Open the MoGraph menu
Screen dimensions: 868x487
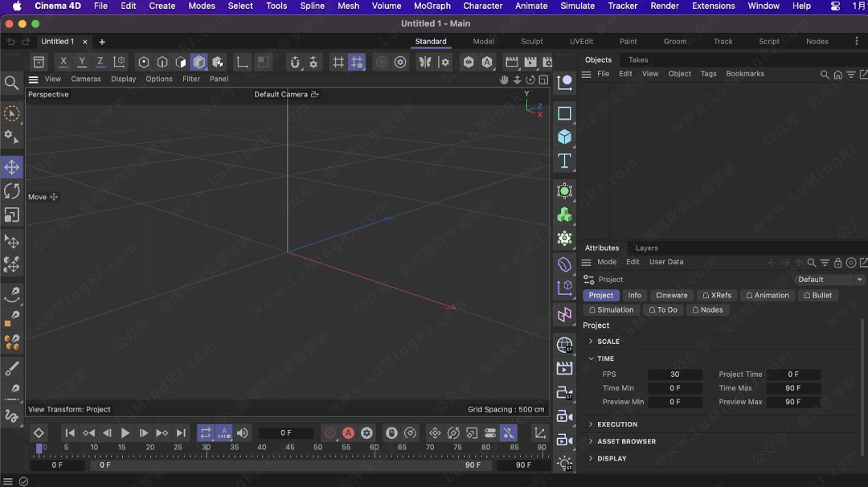(x=432, y=6)
